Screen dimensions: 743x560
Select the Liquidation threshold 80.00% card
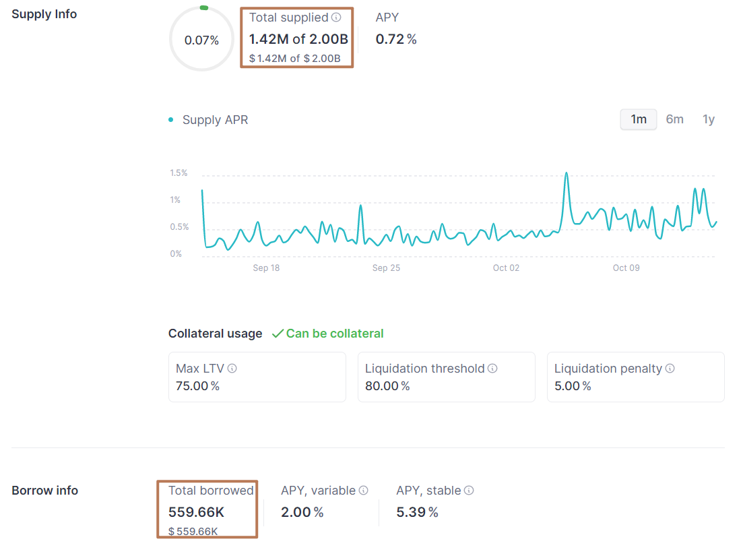point(446,377)
